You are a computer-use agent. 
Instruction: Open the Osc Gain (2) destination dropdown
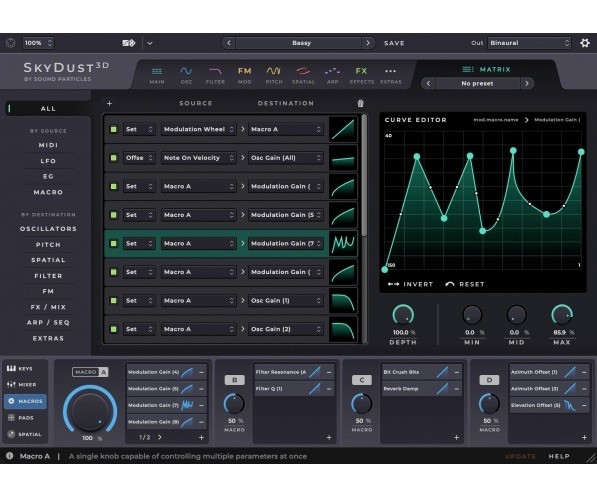[x=286, y=329]
